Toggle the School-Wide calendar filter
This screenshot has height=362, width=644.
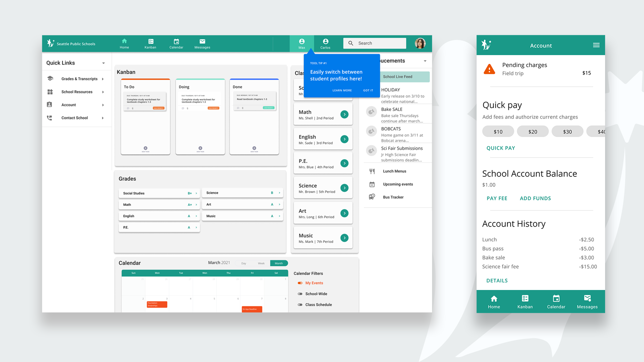pyautogui.click(x=300, y=294)
